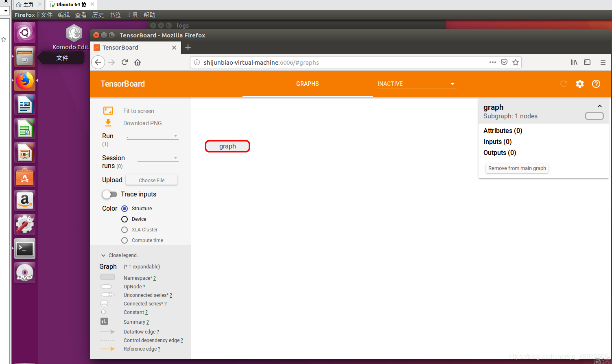Open System Settings wrench icon
Image resolution: width=612 pixels, height=364 pixels.
pos(25,225)
